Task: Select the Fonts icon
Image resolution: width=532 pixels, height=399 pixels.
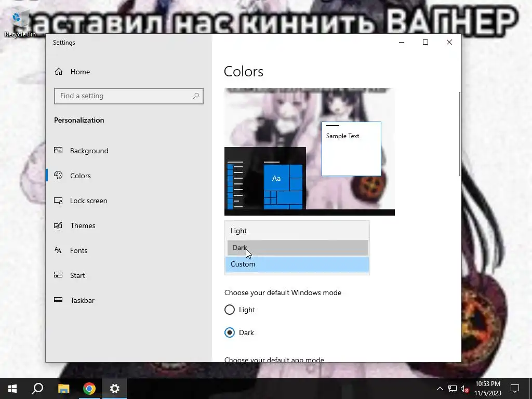Action: click(58, 250)
